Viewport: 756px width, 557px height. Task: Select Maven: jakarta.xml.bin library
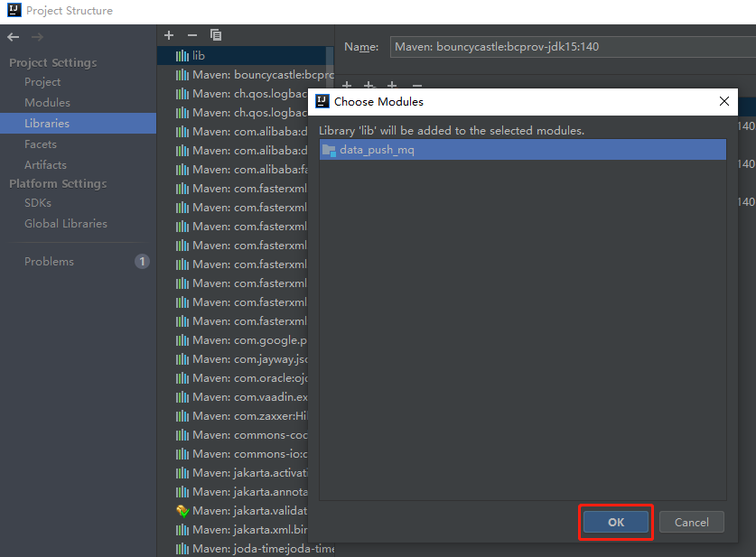click(233, 530)
